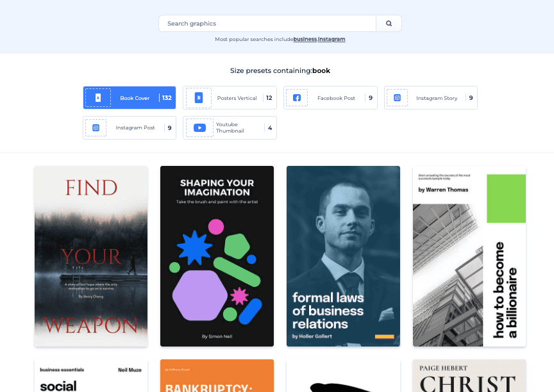554x392 pixels.
Task: Open the Find Your Weapon book cover template
Action: pos(90,255)
